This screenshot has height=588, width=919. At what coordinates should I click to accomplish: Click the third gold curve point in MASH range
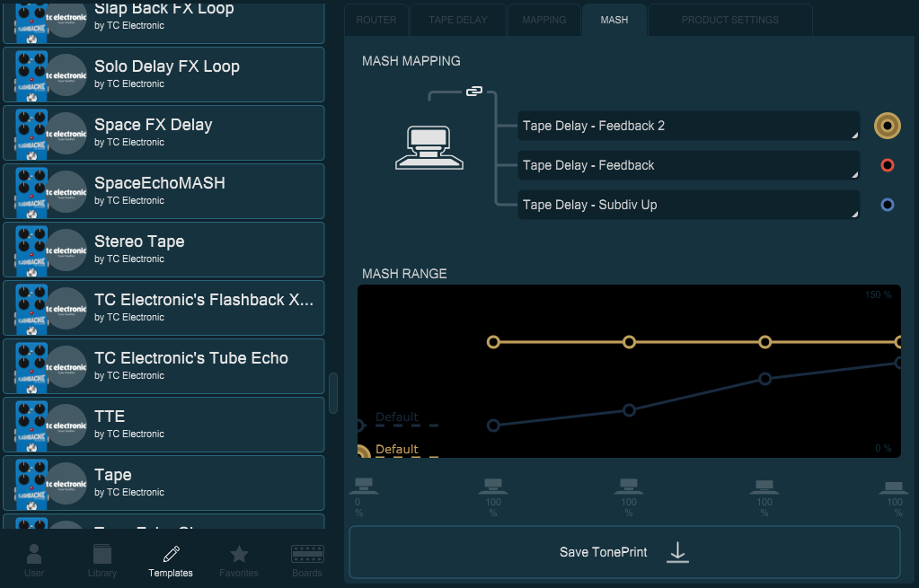point(764,342)
